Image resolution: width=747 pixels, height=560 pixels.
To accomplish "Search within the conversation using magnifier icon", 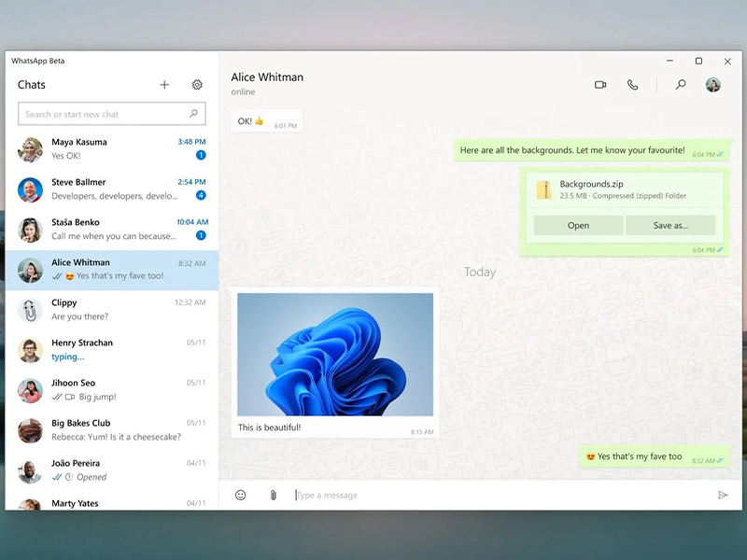I will coord(681,85).
